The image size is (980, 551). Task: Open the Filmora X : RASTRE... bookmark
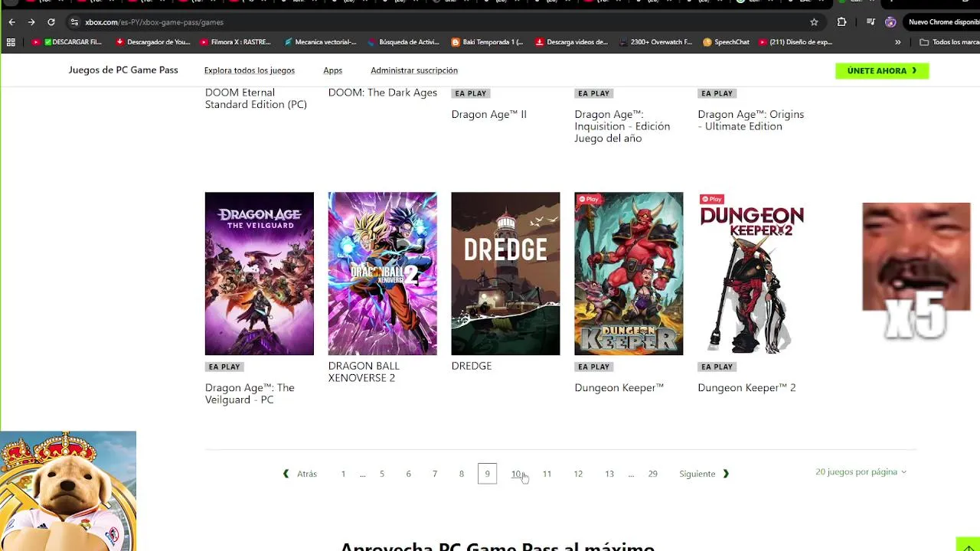[x=236, y=42]
